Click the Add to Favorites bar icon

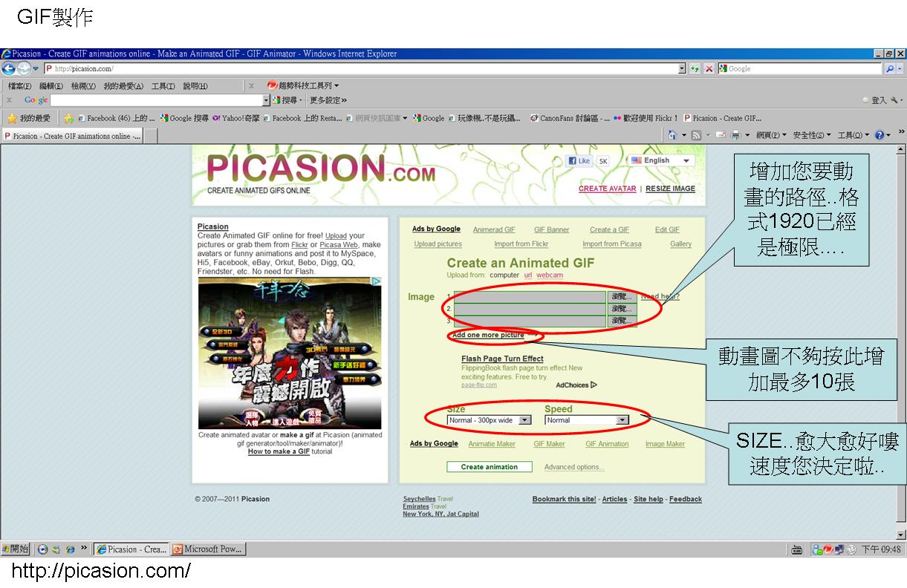pyautogui.click(x=68, y=118)
